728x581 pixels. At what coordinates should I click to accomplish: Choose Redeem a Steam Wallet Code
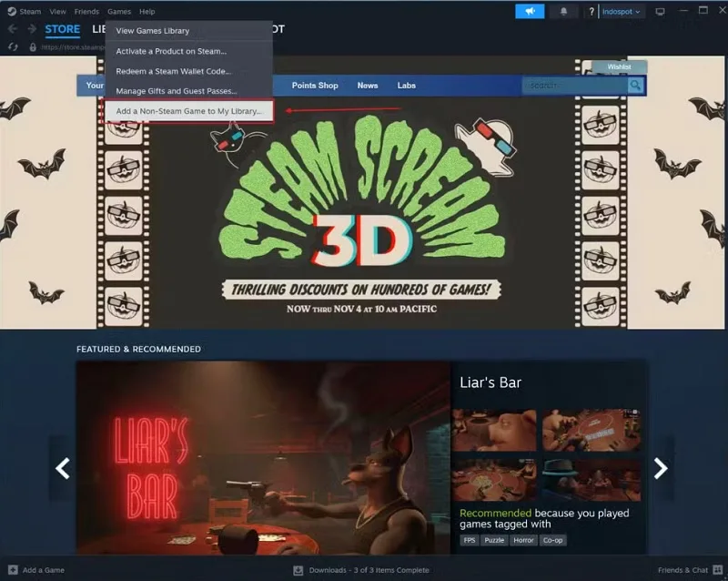189,71
